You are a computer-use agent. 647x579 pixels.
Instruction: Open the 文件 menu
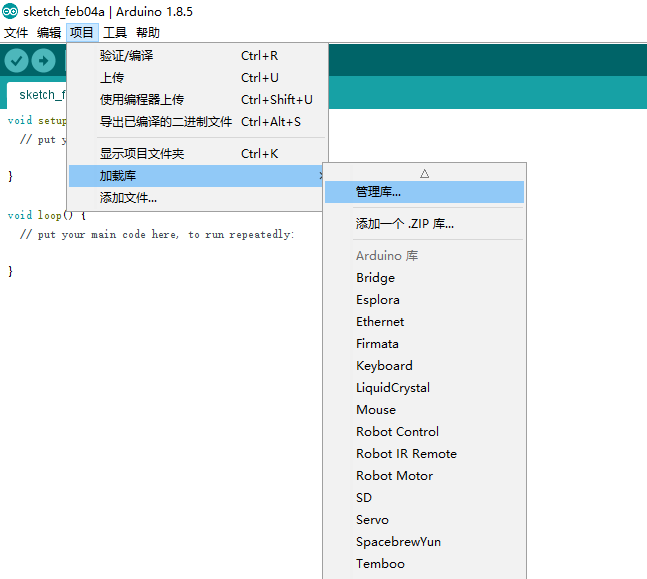click(x=16, y=32)
